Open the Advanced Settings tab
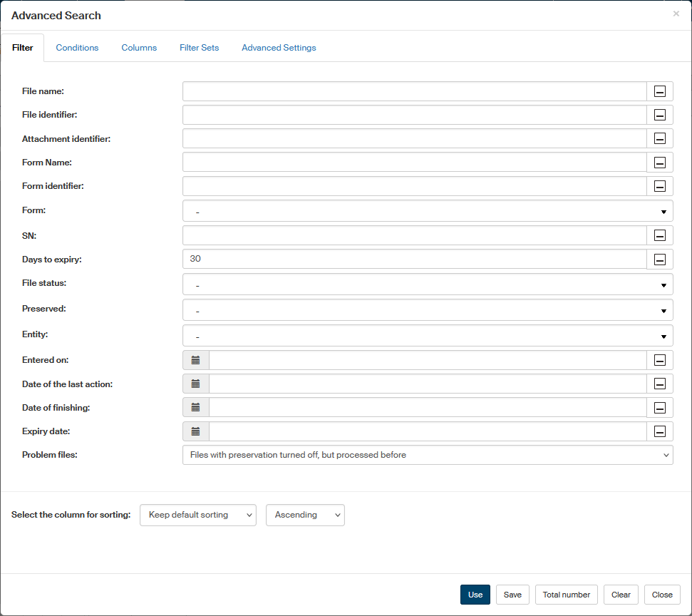692x616 pixels. click(x=279, y=48)
